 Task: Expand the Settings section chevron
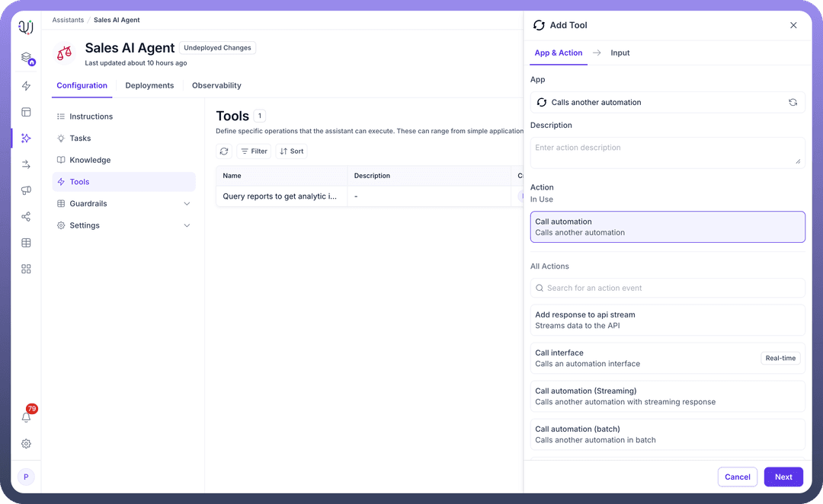coord(187,226)
